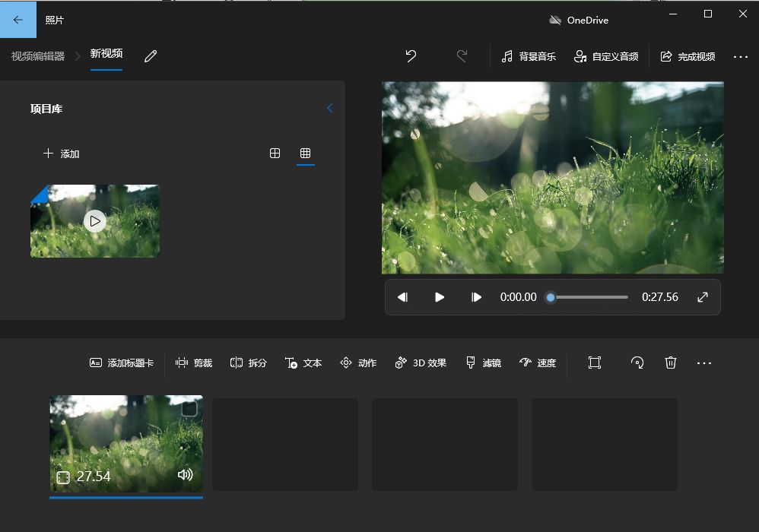Open the 拆分 split tool
The width and height of the screenshot is (759, 532).
(249, 363)
